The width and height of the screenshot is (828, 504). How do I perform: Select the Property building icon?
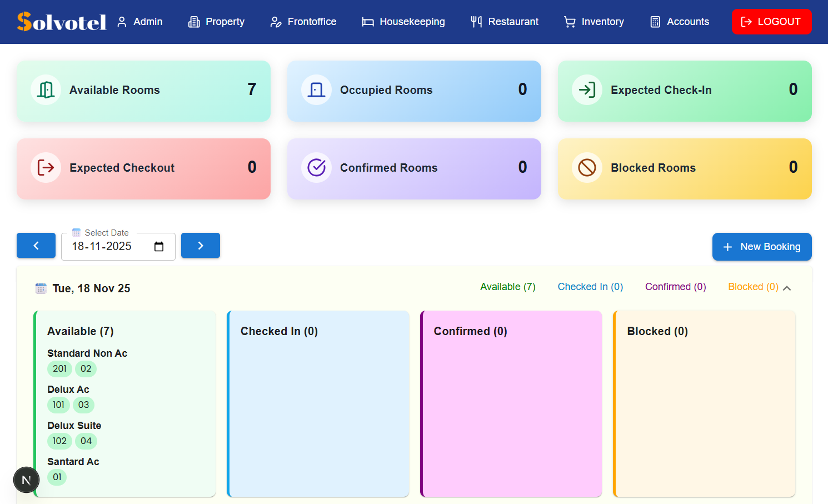[193, 21]
